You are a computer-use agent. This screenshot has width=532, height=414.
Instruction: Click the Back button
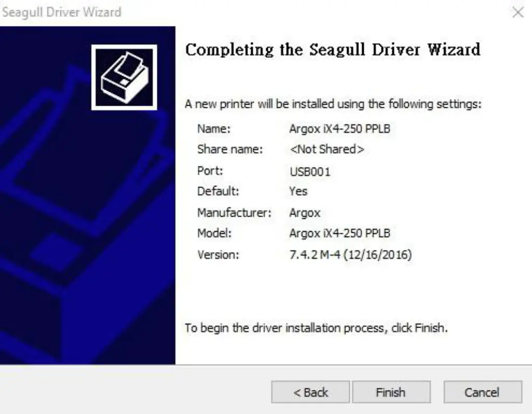pyautogui.click(x=310, y=392)
